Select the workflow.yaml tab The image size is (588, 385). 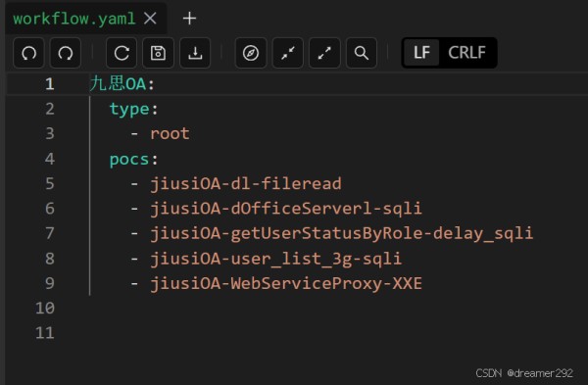pyautogui.click(x=74, y=19)
